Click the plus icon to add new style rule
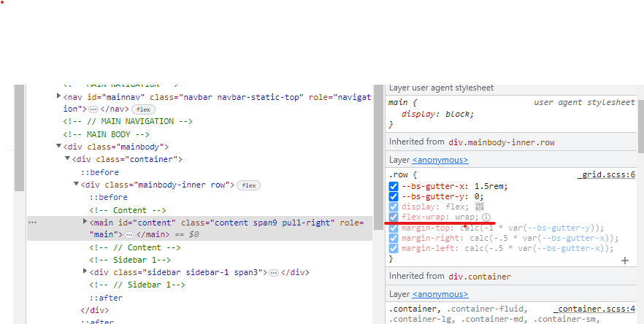 [x=625, y=261]
